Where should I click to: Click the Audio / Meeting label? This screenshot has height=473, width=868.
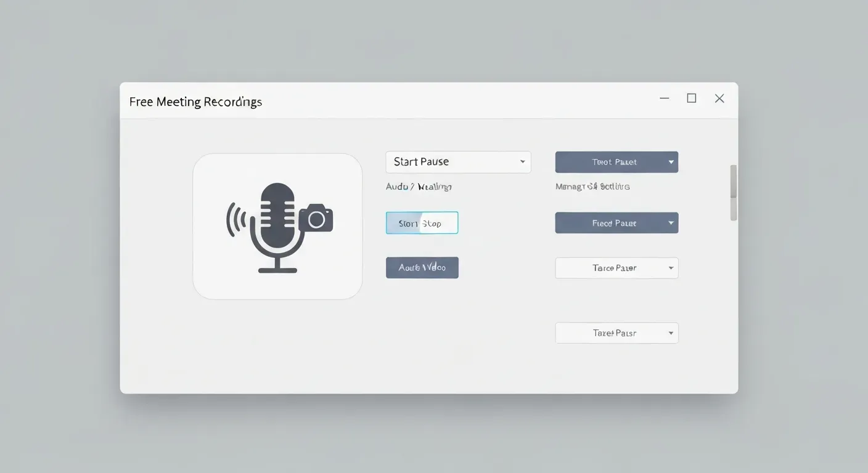419,186
